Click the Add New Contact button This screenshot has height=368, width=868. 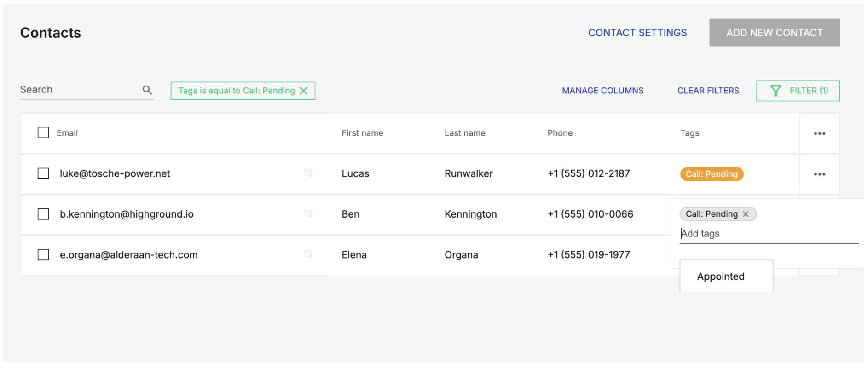coord(774,33)
